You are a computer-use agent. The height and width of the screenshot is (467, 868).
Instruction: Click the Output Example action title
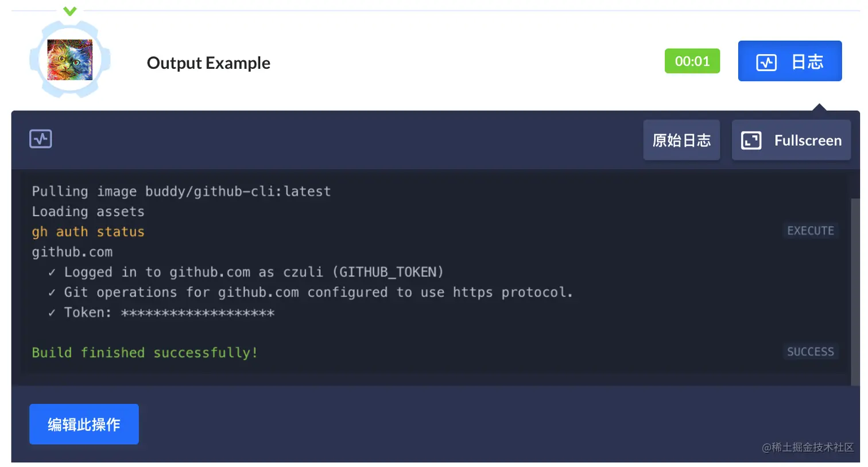click(208, 63)
